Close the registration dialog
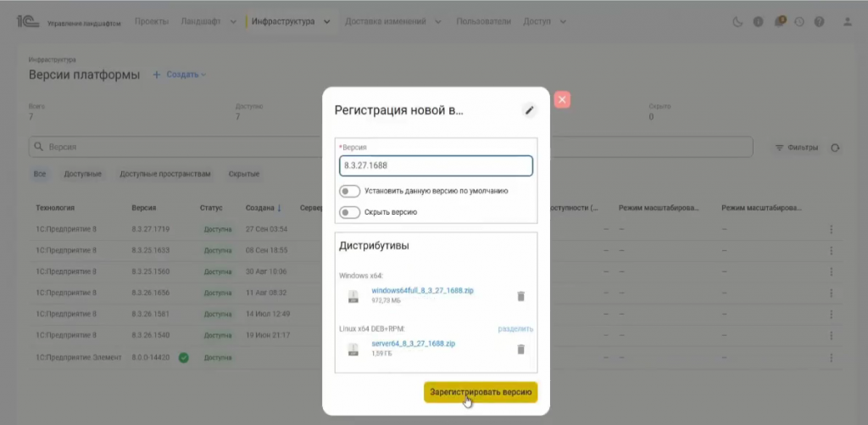Image resolution: width=868 pixels, height=425 pixels. (562, 100)
